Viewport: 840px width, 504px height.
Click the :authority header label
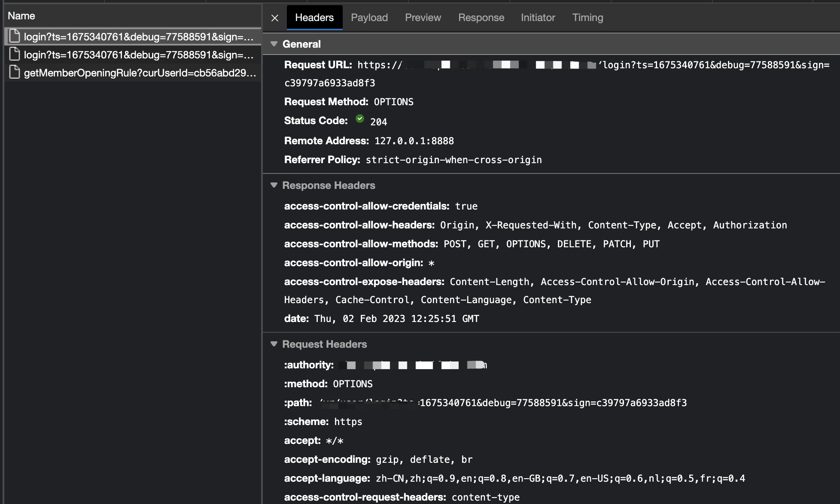309,365
